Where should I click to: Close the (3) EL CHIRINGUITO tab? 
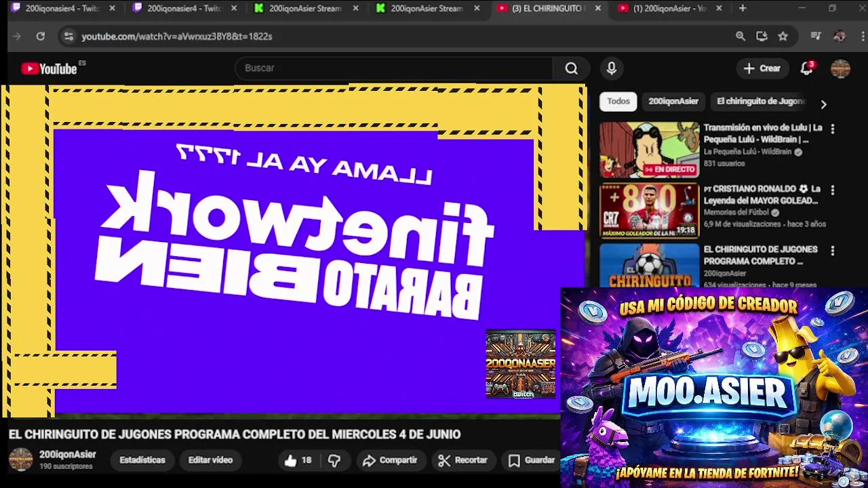point(597,8)
